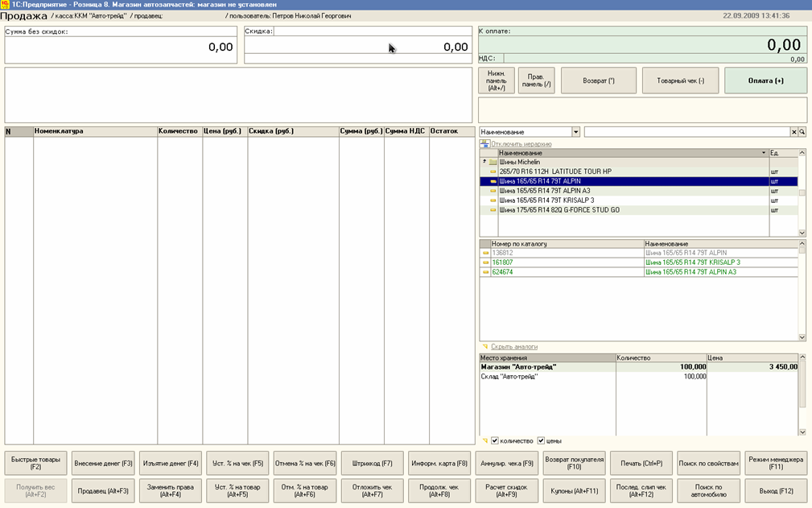Image resolution: width=812 pixels, height=508 pixels.
Task: Click the analog row icon for catalog number 161807
Action: 486,262
